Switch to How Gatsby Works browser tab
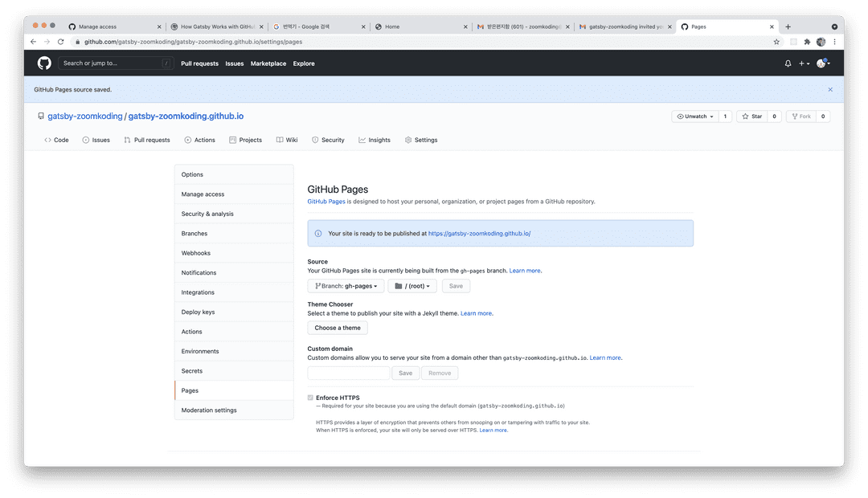 217,27
